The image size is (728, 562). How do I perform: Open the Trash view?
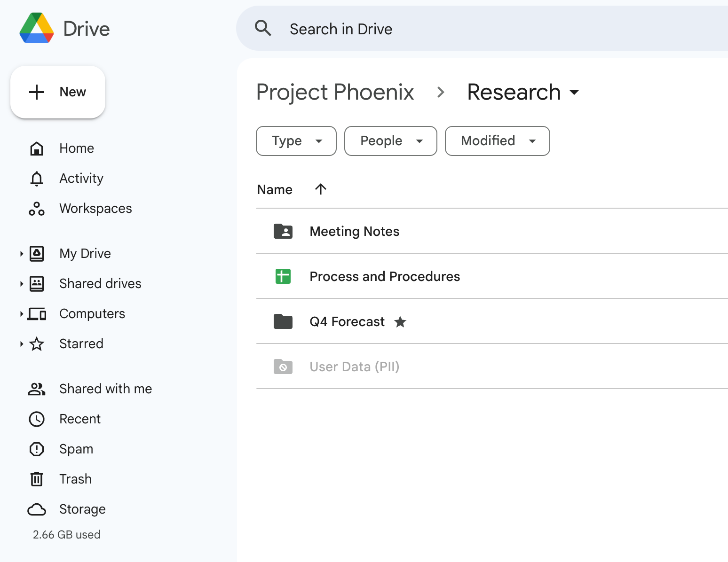click(x=75, y=479)
